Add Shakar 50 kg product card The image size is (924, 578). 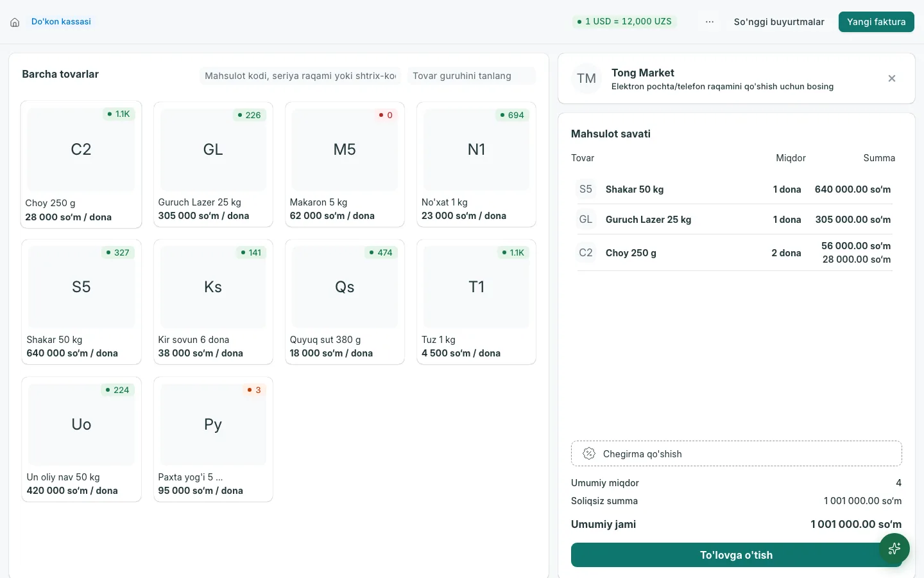[x=81, y=302]
